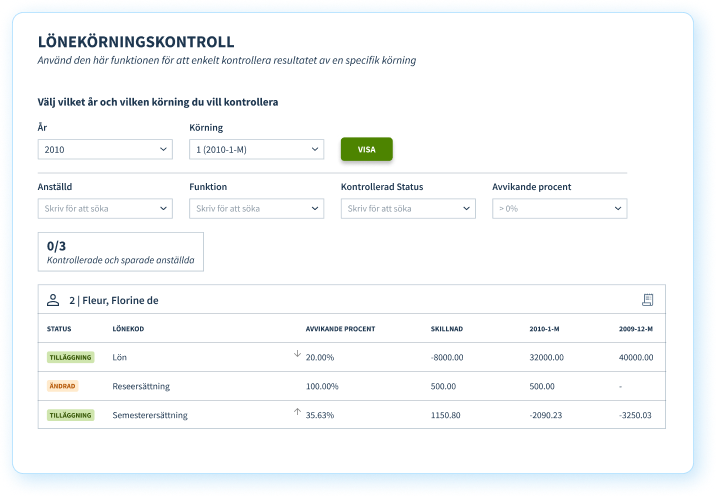The image size is (716, 496).
Task: Click the 500.00 difference value in Reseersättning row
Action: click(443, 386)
